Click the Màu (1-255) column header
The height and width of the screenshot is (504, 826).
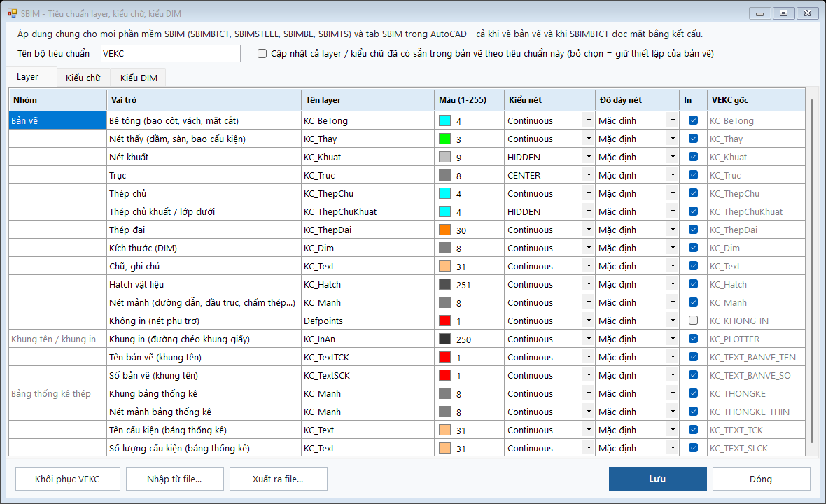tap(470, 100)
